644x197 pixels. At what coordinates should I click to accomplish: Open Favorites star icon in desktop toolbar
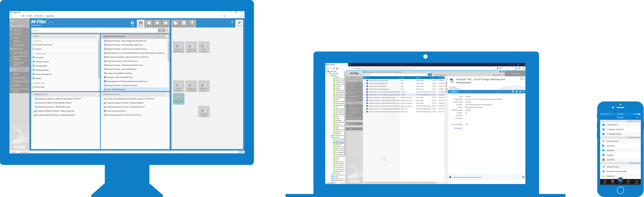click(166, 23)
